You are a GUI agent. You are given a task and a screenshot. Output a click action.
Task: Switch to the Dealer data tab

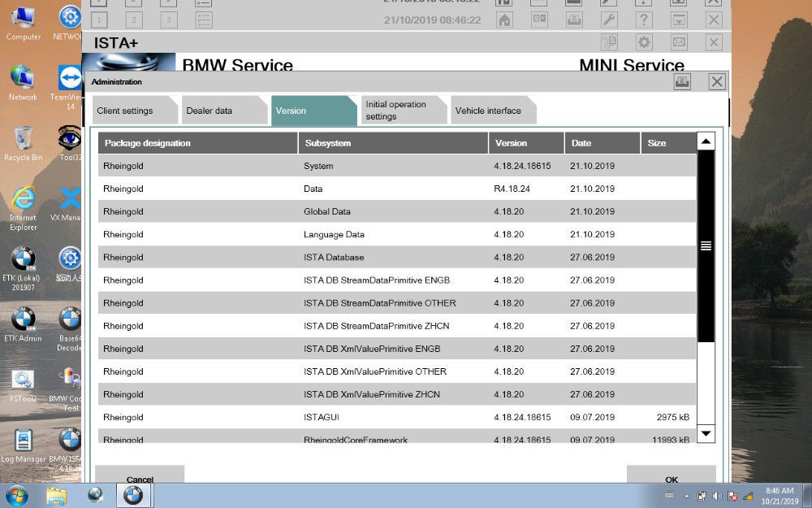click(x=224, y=111)
